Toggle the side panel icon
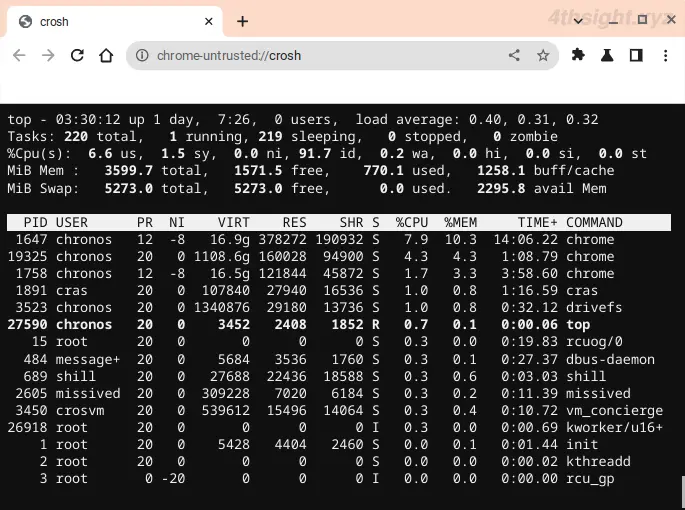This screenshot has width=685, height=510. 636,55
